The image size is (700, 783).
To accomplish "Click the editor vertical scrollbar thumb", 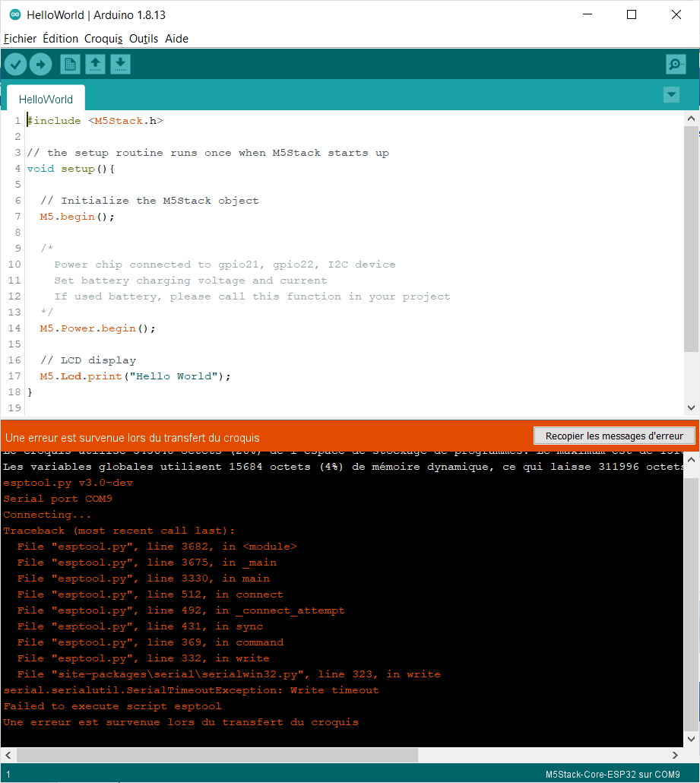I will (x=691, y=239).
